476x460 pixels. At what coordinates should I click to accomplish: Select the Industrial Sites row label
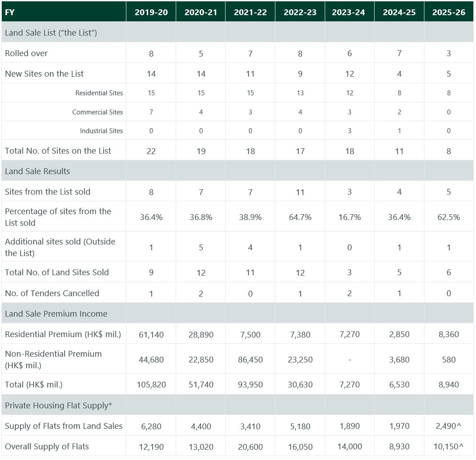(101, 131)
